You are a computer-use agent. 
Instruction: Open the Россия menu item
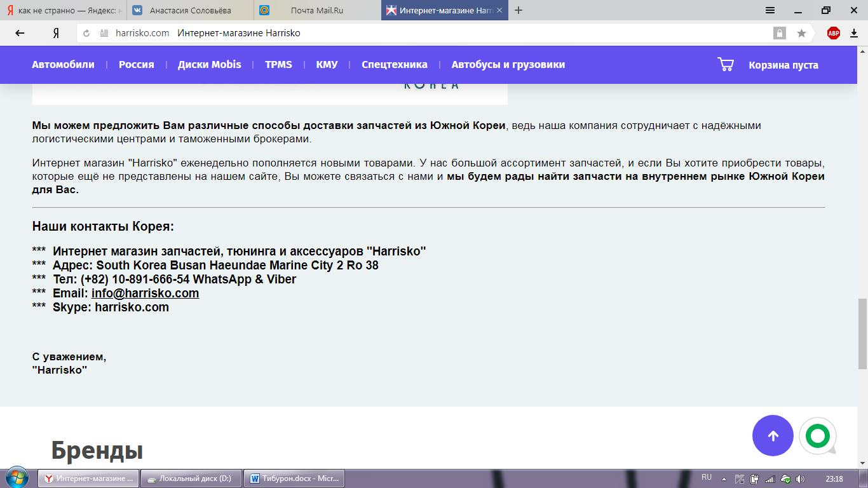click(x=136, y=64)
